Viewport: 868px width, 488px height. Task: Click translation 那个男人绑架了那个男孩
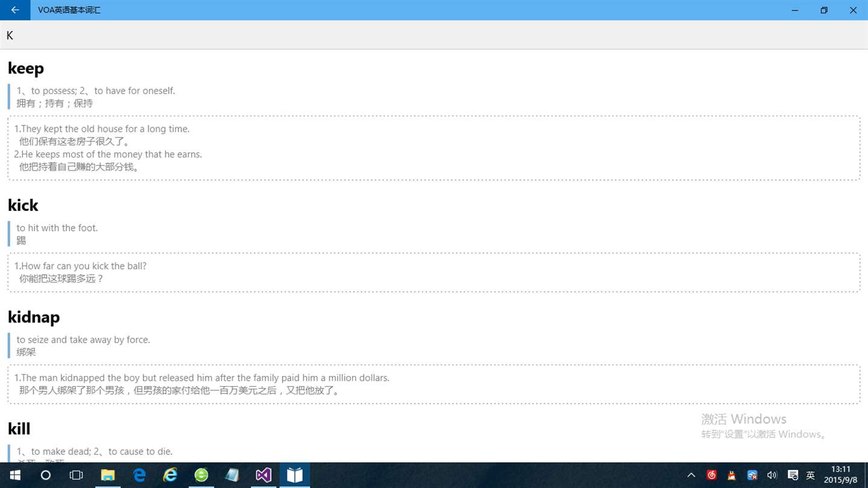[180, 390]
